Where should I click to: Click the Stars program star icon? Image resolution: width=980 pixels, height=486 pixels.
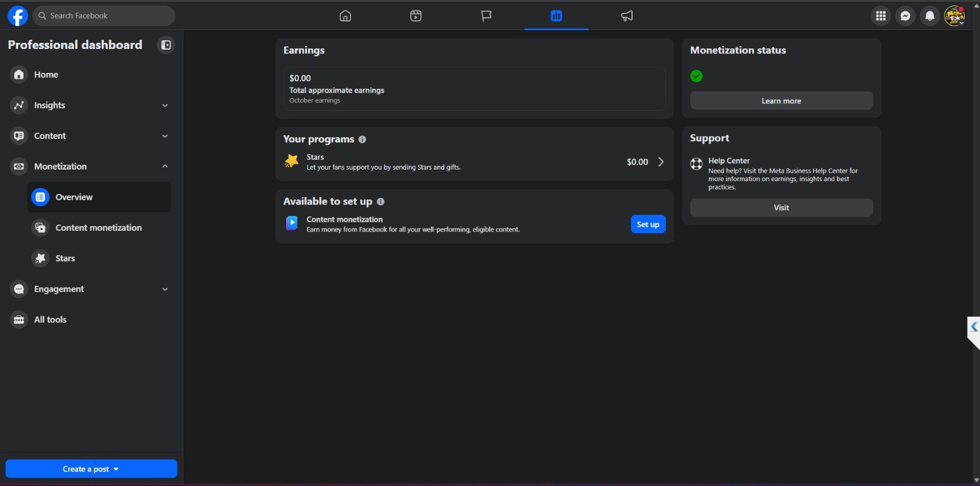click(x=292, y=162)
